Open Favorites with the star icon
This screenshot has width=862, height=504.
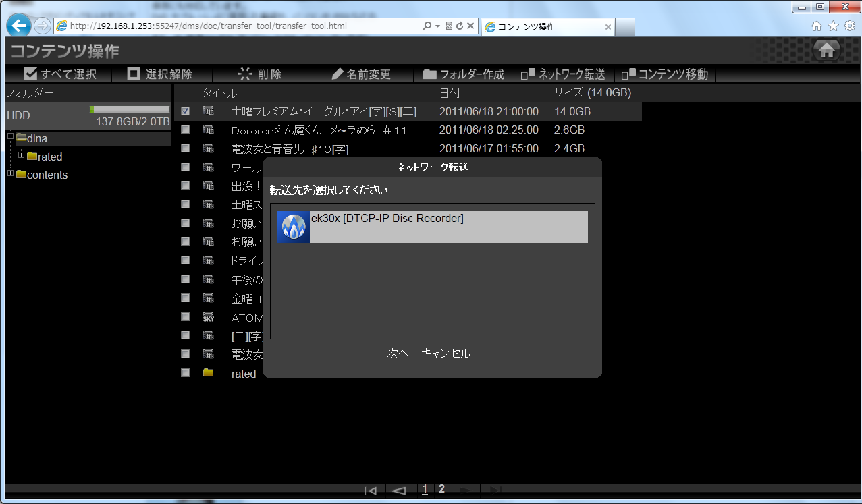click(833, 26)
